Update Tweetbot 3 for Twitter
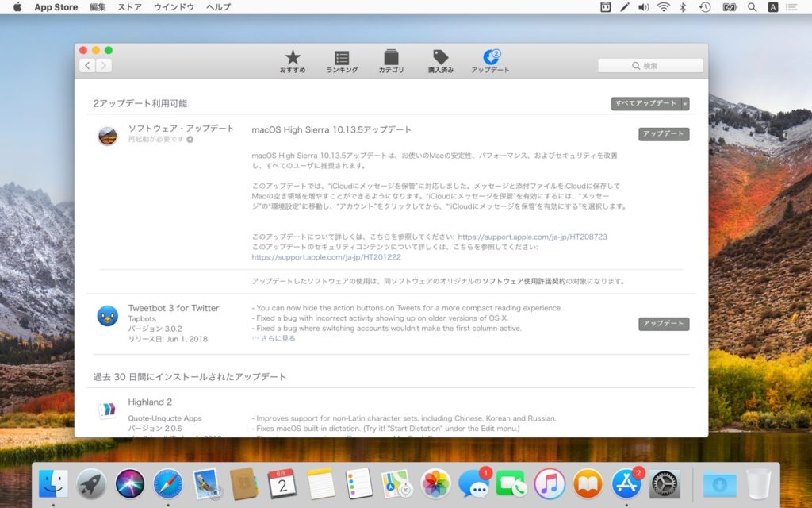The image size is (812, 508). tap(663, 324)
